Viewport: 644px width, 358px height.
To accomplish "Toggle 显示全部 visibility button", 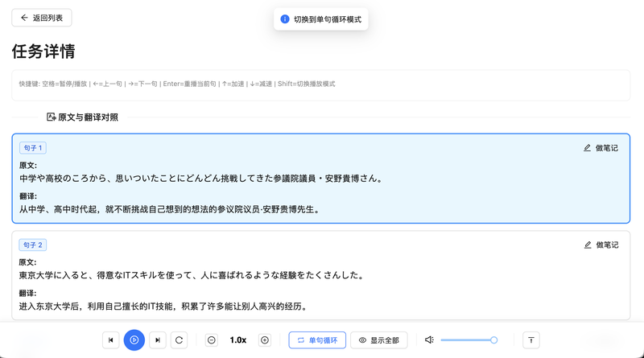I will pyautogui.click(x=378, y=340).
